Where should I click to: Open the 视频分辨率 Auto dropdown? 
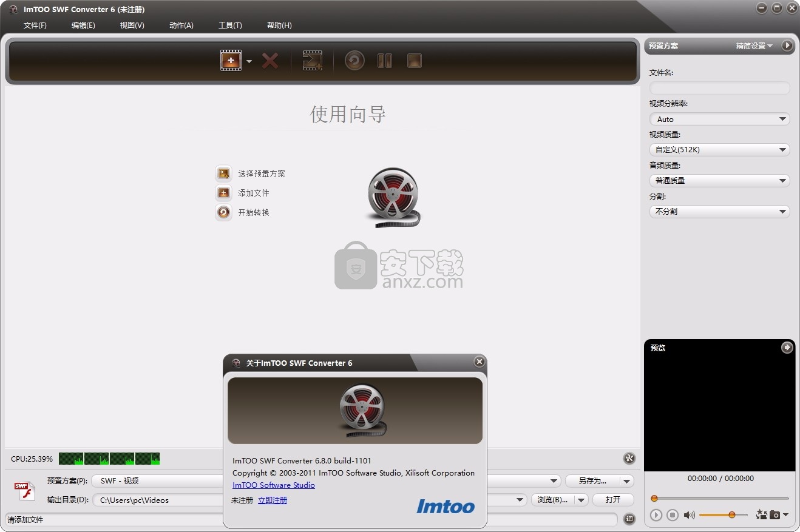pos(719,119)
